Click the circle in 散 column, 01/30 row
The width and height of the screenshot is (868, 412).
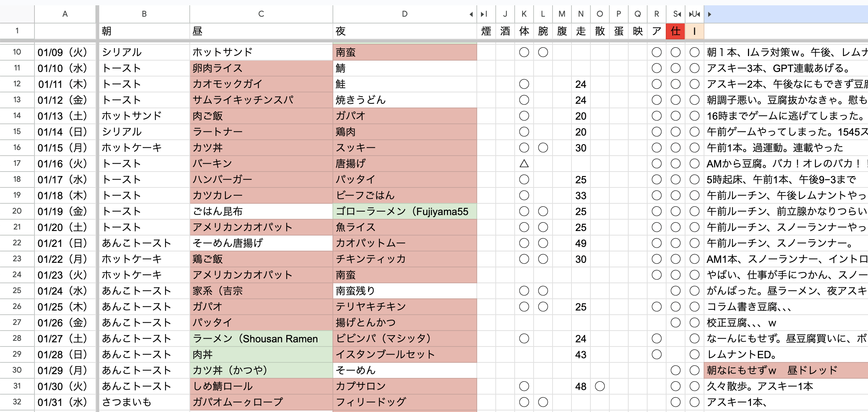(x=600, y=386)
